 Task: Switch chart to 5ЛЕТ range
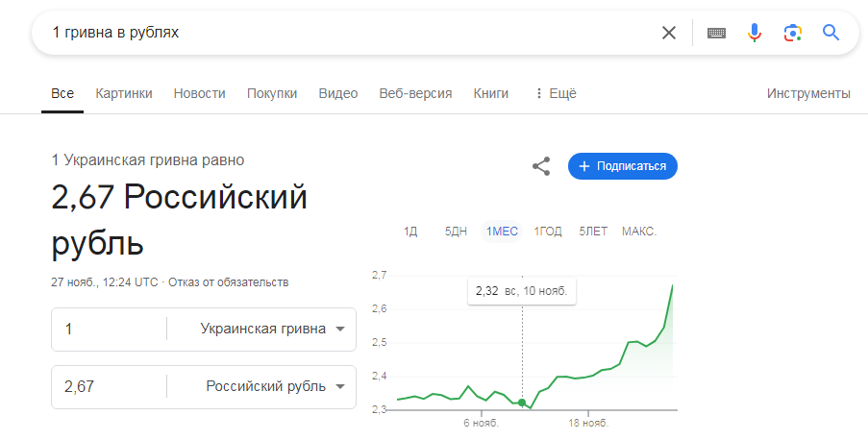[593, 232]
